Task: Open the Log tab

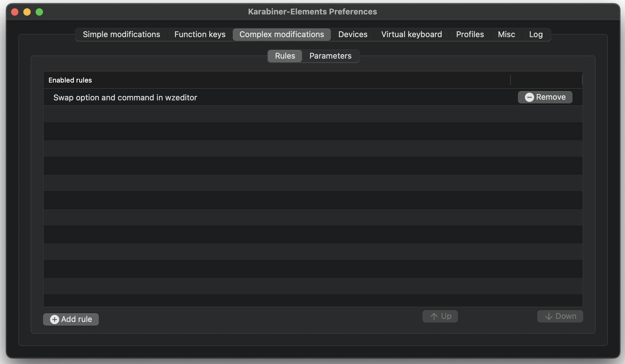Action: 536,34
